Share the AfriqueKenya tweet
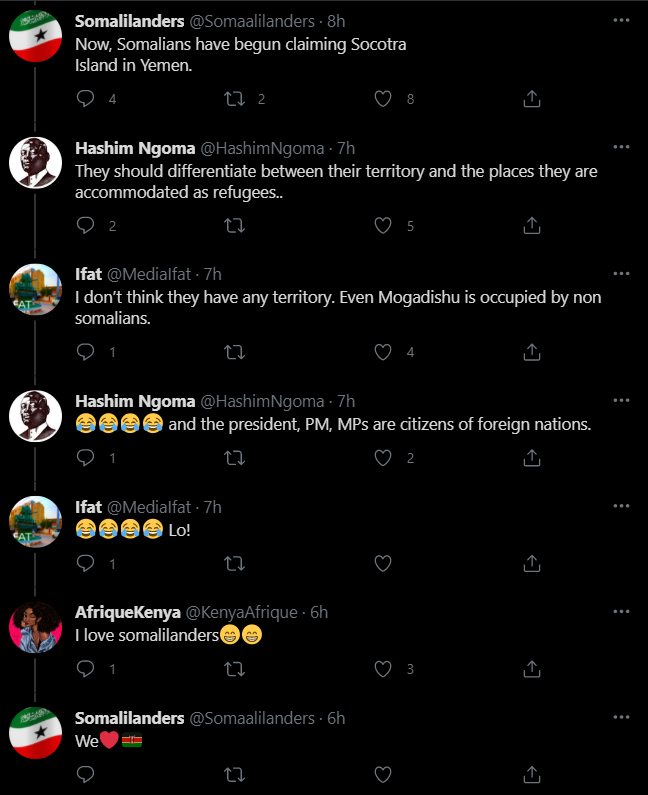Screen dimensions: 648x795 [532, 669]
